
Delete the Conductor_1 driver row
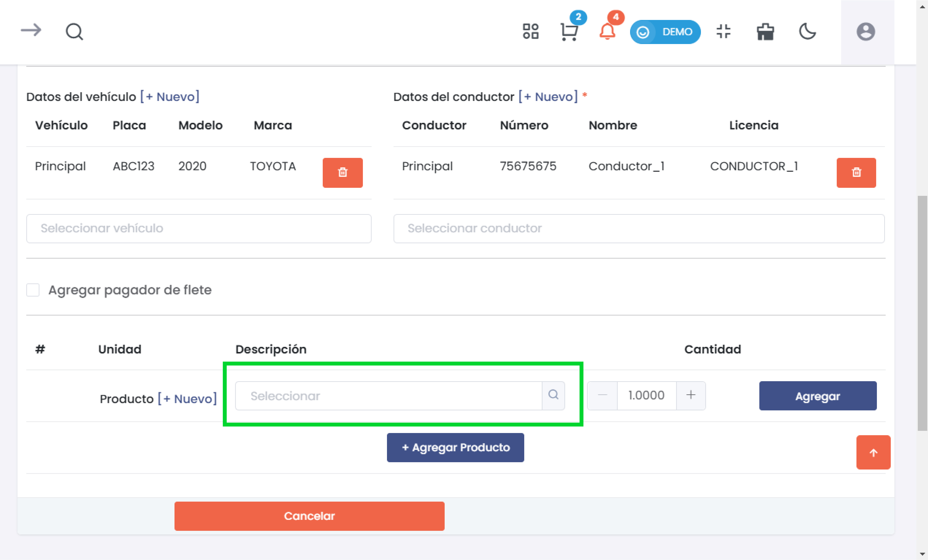pos(856,173)
